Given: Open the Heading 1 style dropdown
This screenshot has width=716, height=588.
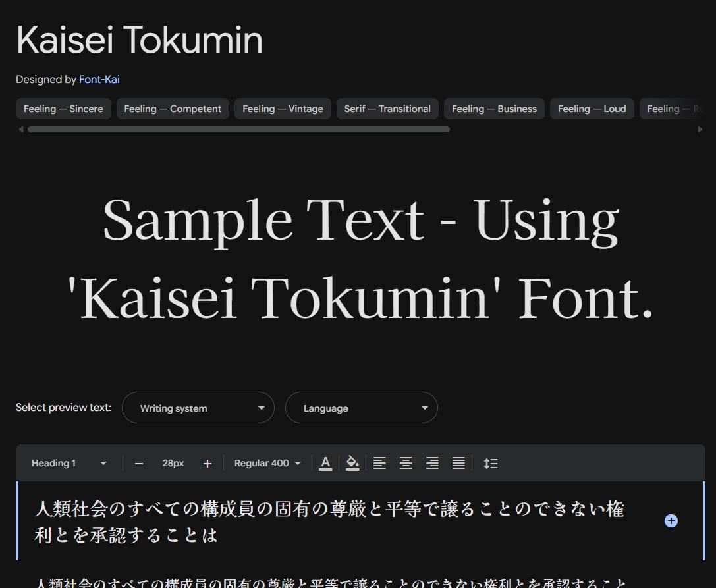Looking at the screenshot, I should point(69,463).
